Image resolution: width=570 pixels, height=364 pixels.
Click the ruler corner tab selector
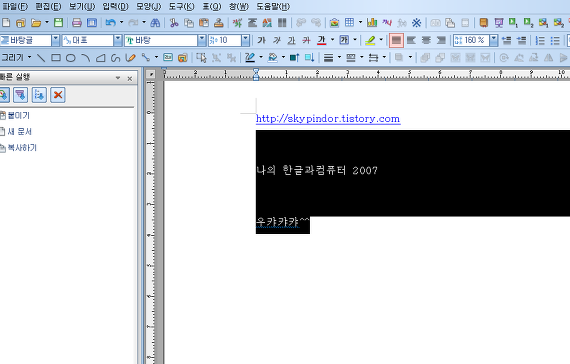pyautogui.click(x=150, y=75)
